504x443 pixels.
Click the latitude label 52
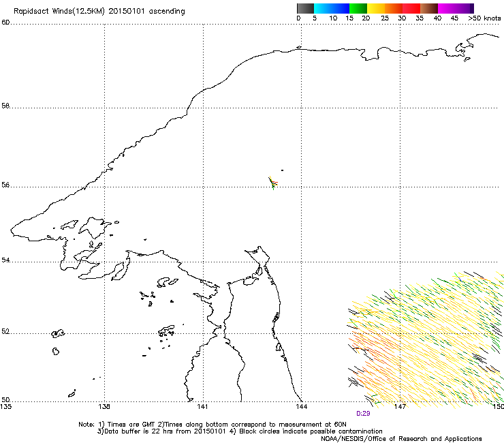pos(5,331)
